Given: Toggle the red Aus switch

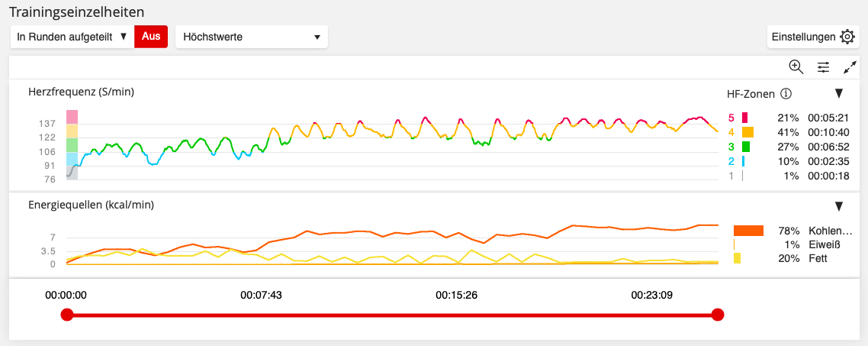Looking at the screenshot, I should 151,37.
